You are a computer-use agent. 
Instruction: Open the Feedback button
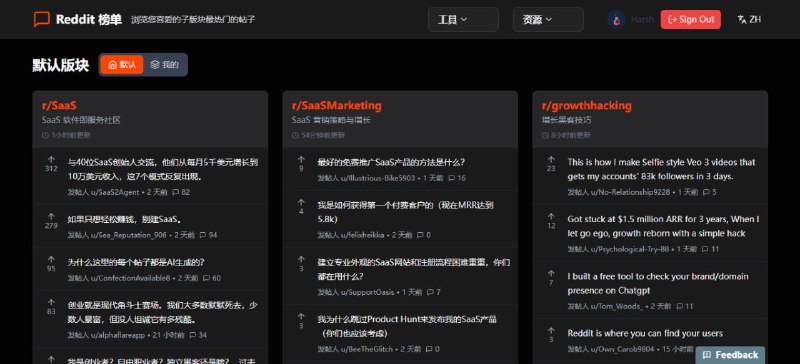(x=730, y=355)
